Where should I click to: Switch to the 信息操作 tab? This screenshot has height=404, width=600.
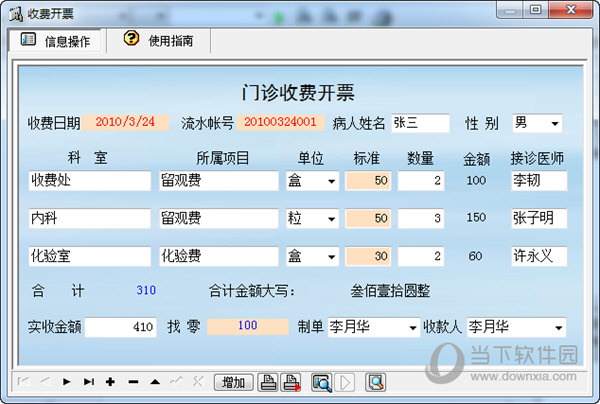pos(55,41)
